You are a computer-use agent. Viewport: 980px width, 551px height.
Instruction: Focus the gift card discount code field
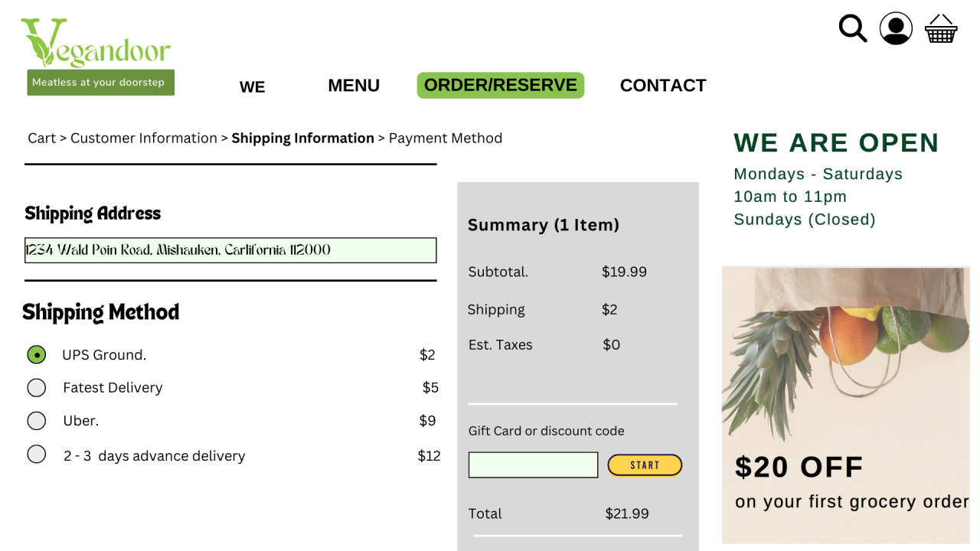533,465
